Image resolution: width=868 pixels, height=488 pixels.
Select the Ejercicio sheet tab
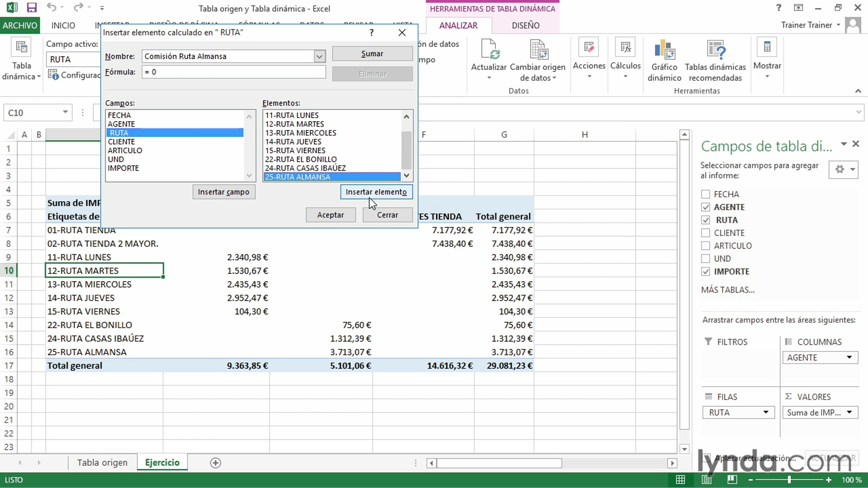tap(162, 463)
